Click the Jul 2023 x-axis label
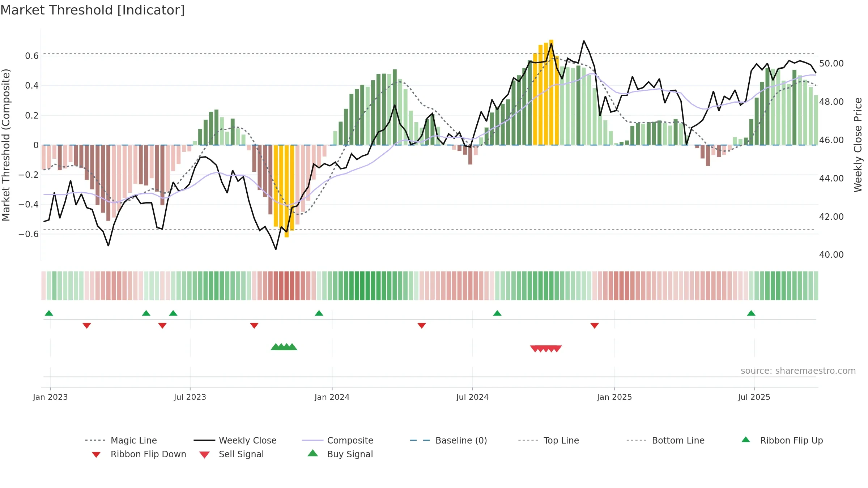This screenshot has width=868, height=488. (x=190, y=397)
